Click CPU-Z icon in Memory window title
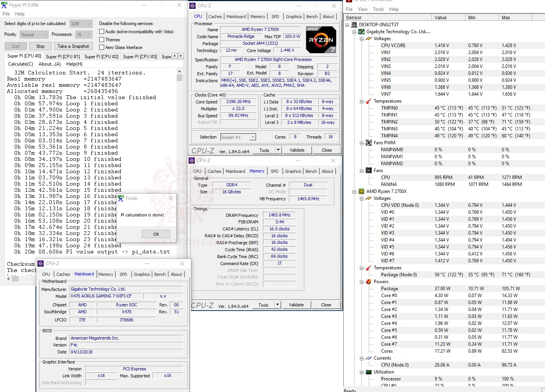The image size is (545, 392). point(192,161)
